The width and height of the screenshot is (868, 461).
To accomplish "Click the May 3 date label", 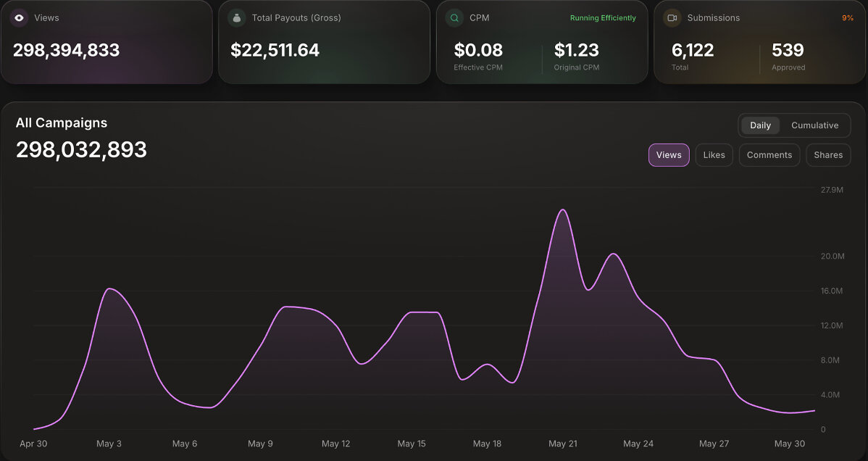I will (109, 444).
